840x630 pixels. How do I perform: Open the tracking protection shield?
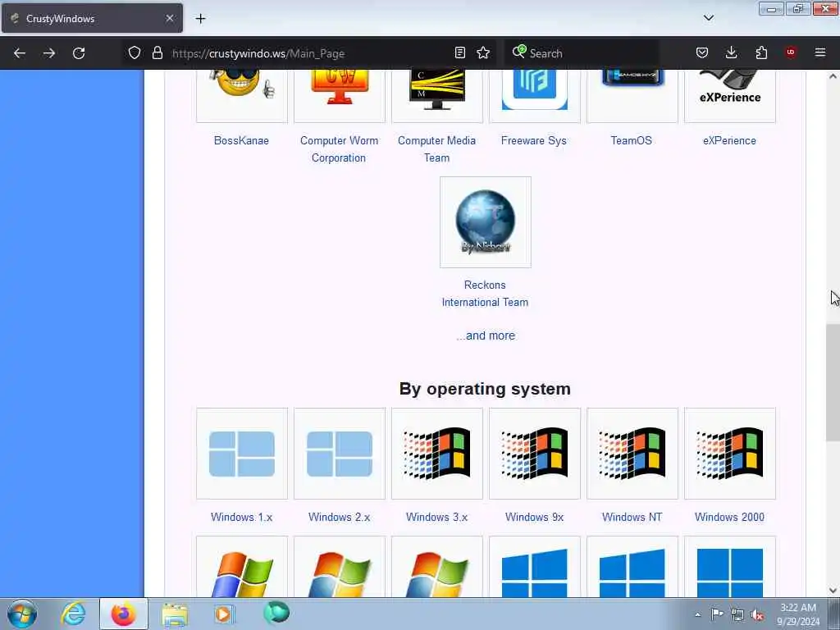(x=135, y=53)
